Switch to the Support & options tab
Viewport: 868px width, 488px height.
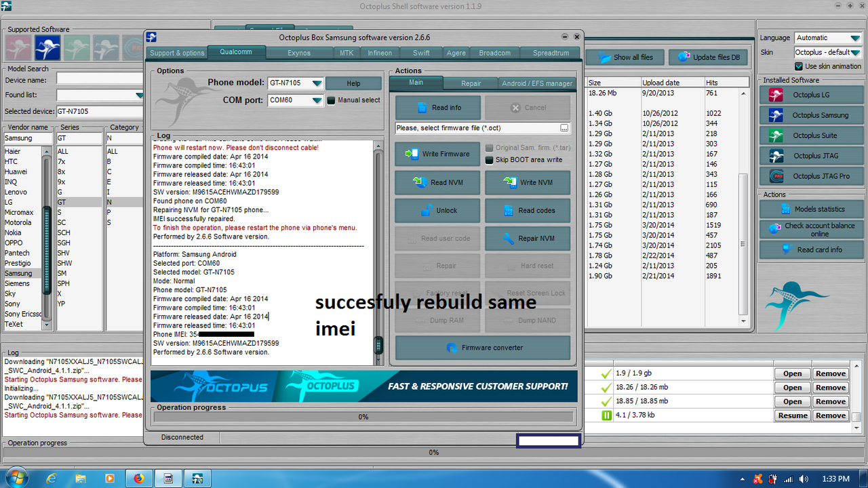(177, 53)
